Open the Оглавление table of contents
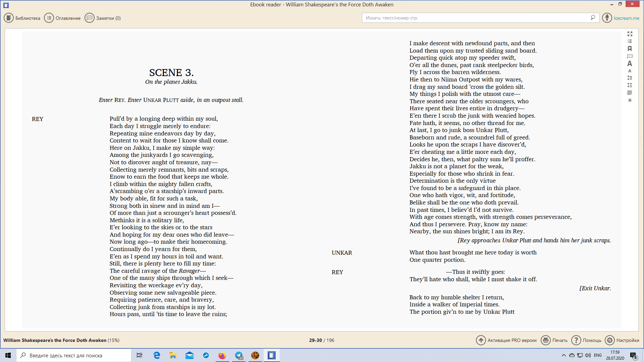 click(x=63, y=18)
